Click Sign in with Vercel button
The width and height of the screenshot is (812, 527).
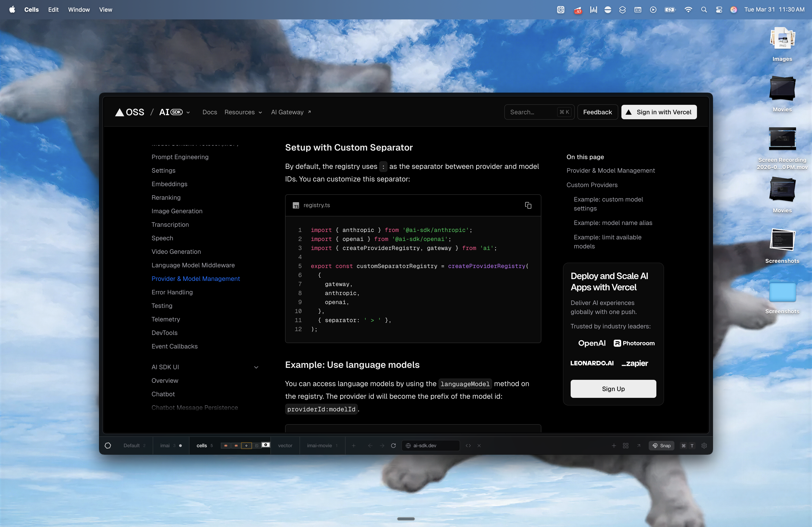click(658, 112)
